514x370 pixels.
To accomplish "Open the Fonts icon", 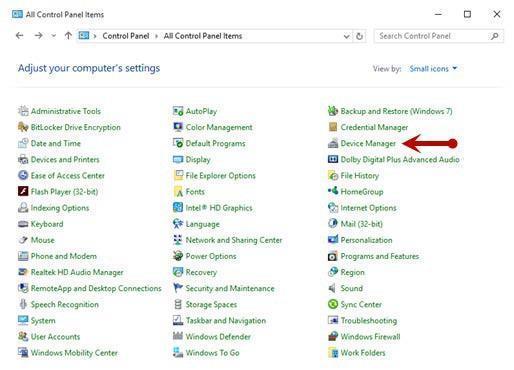I will click(178, 191).
